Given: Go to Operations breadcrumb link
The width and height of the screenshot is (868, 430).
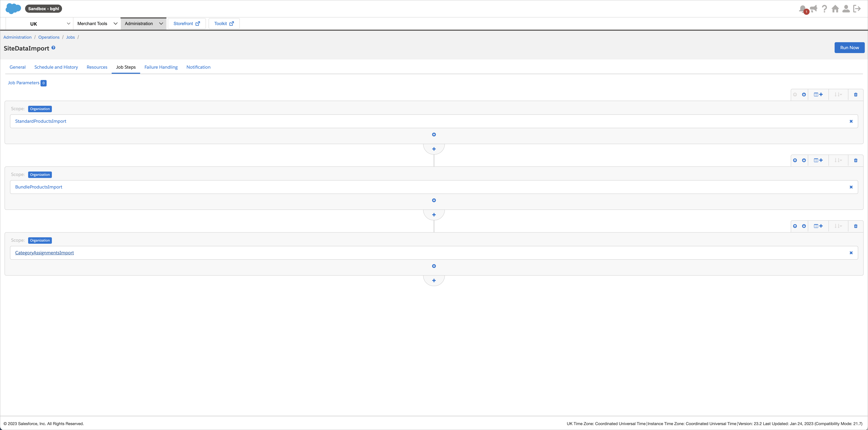Looking at the screenshot, I should coord(49,37).
